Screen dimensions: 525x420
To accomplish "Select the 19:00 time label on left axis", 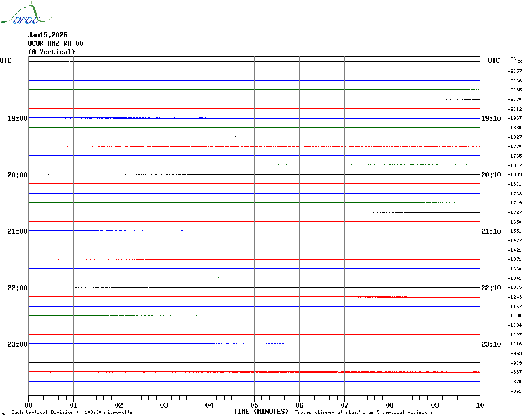I will tap(17, 119).
